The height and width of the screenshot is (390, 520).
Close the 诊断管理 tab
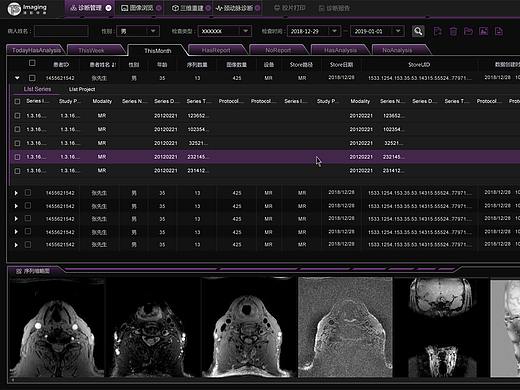tap(108, 8)
